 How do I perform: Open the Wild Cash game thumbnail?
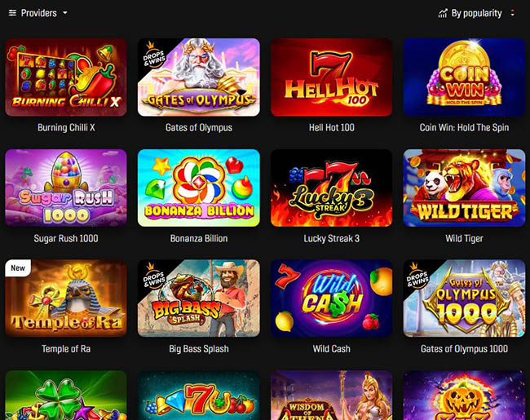click(x=331, y=298)
